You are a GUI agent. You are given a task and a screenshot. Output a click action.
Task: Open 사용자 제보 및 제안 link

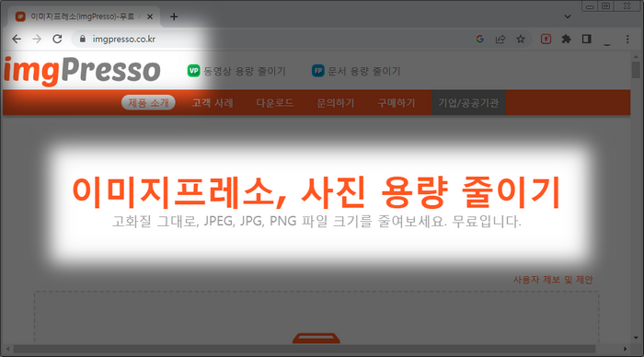(553, 280)
